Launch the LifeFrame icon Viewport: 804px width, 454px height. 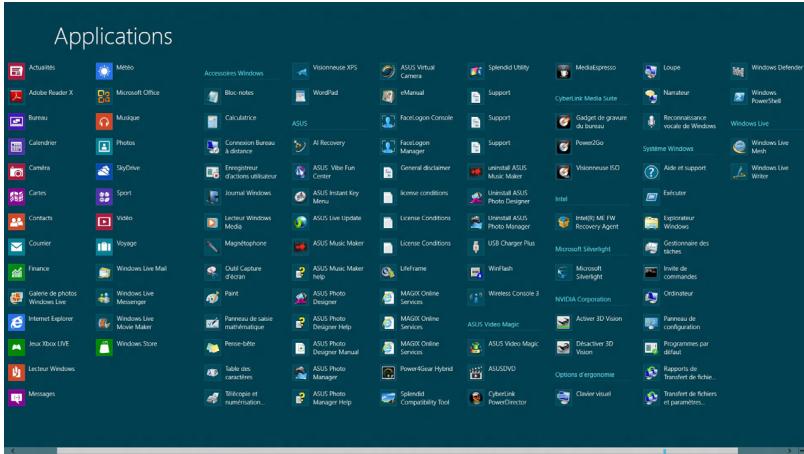(388, 272)
